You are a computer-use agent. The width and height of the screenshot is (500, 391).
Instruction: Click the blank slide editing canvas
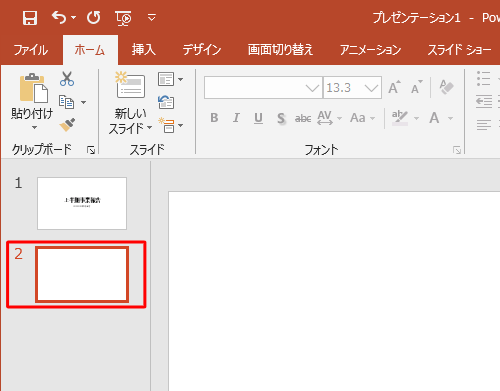tap(334, 291)
